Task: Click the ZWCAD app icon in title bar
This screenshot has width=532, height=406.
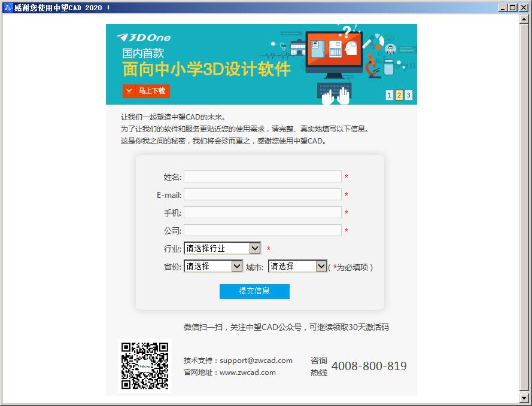Action: click(x=8, y=7)
